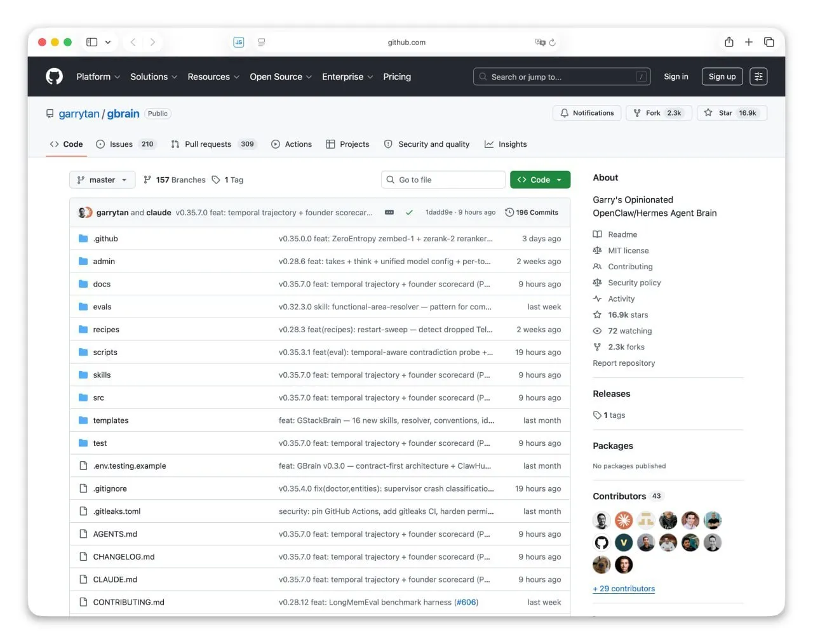
Task: Click the book icon beside Readme
Action: [x=597, y=234]
